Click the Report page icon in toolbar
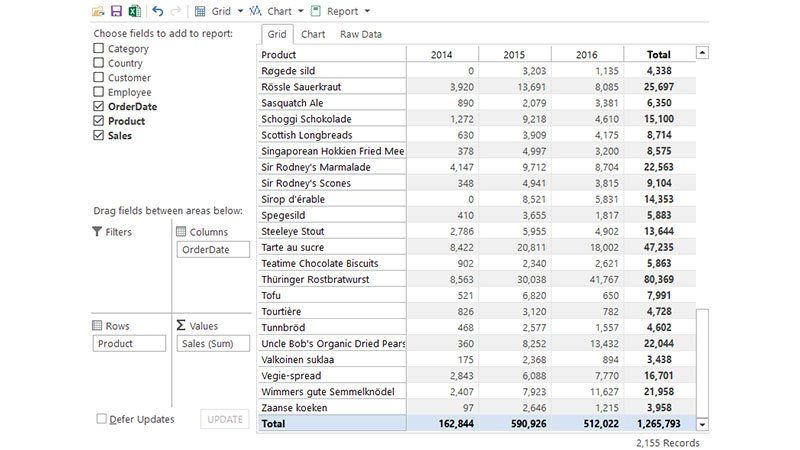The height and width of the screenshot is (450, 800). pos(316,11)
